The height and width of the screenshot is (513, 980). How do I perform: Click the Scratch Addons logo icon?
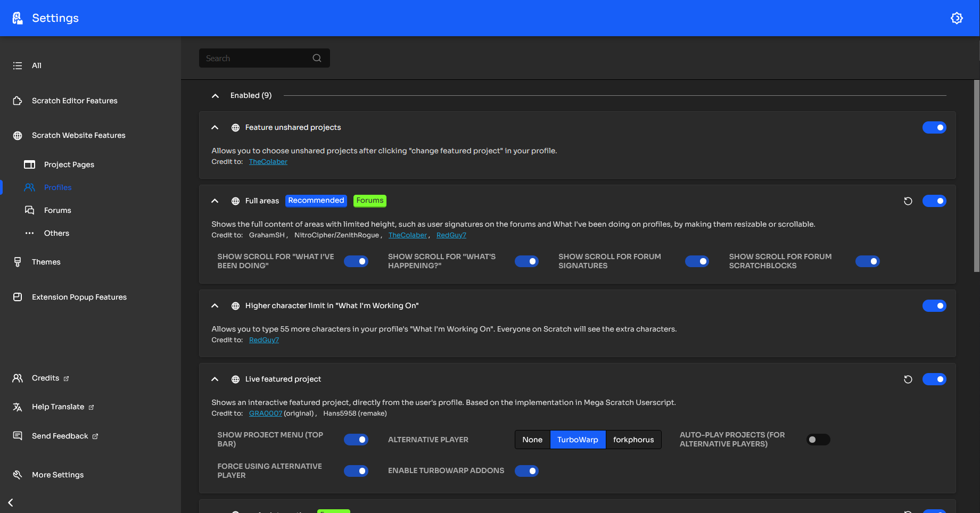click(18, 18)
